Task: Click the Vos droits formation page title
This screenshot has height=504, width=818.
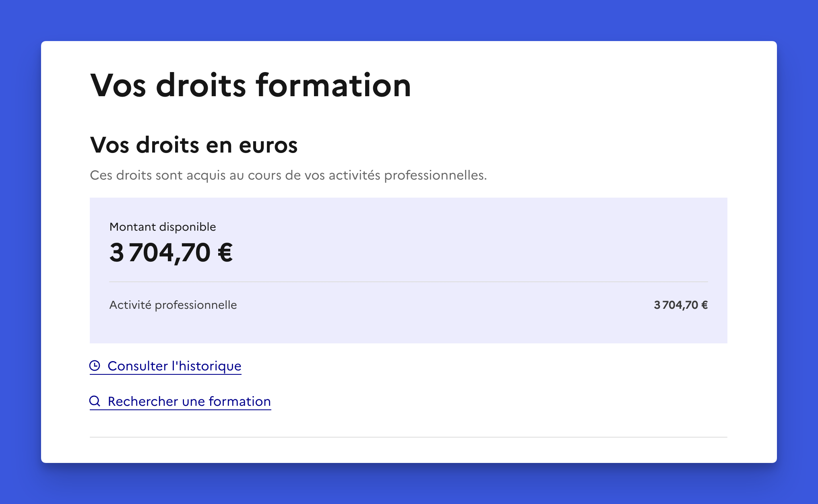Action: pos(250,85)
